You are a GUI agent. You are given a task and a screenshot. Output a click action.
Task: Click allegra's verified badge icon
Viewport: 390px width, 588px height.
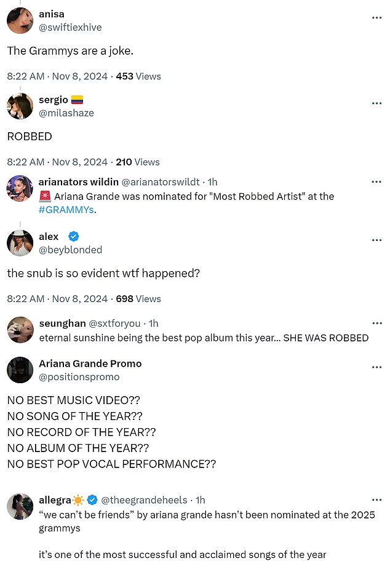[x=92, y=500]
